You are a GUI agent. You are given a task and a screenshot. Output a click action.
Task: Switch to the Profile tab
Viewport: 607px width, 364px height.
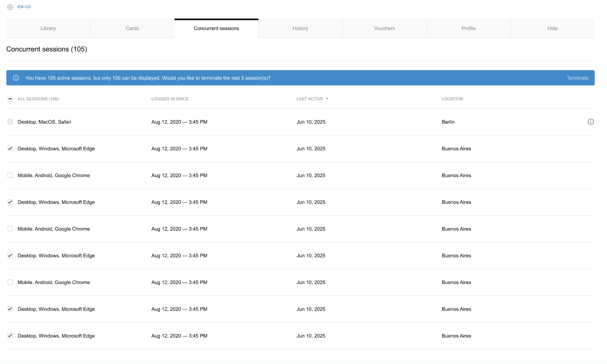coord(468,28)
